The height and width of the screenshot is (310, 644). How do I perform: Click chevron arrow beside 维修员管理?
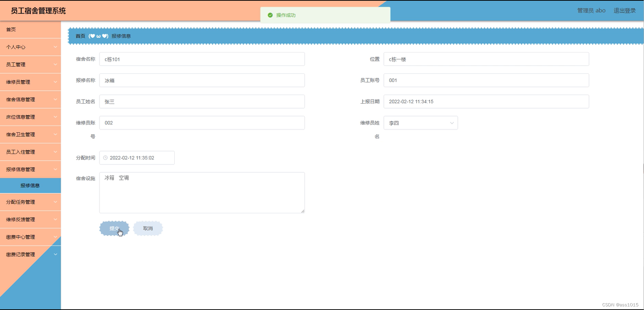[55, 82]
